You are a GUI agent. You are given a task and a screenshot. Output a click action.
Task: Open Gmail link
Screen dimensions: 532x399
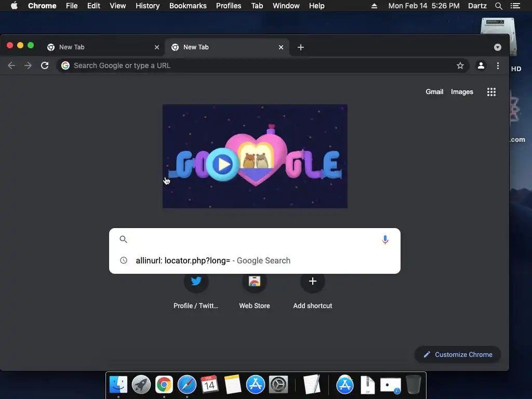pyautogui.click(x=434, y=92)
